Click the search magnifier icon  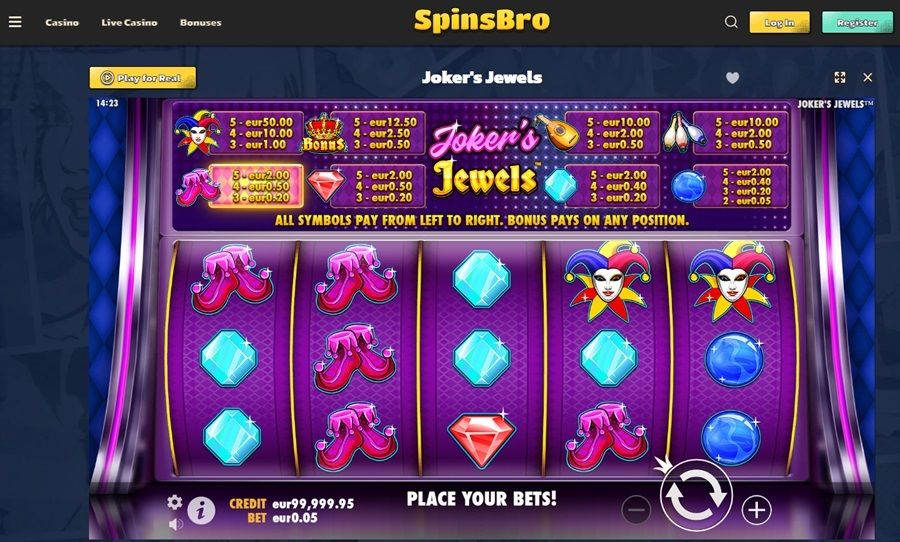(731, 22)
